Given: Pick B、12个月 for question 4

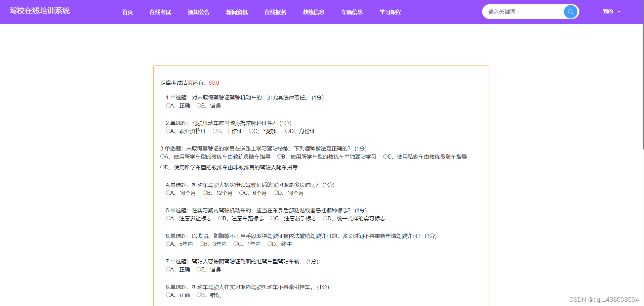Looking at the screenshot, I should [205, 193].
